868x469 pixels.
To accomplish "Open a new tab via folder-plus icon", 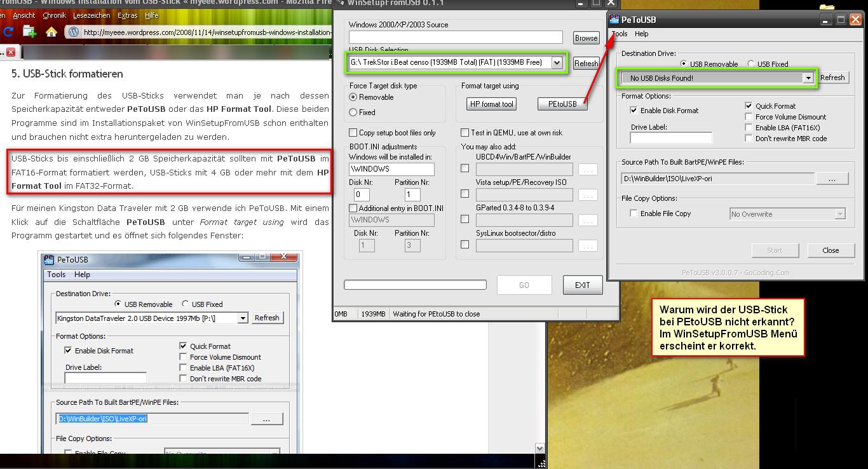I will pos(29,31).
